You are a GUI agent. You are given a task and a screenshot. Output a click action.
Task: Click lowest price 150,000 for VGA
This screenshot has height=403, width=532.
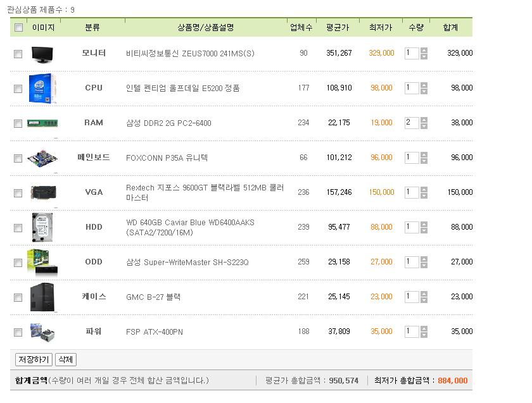(381, 192)
